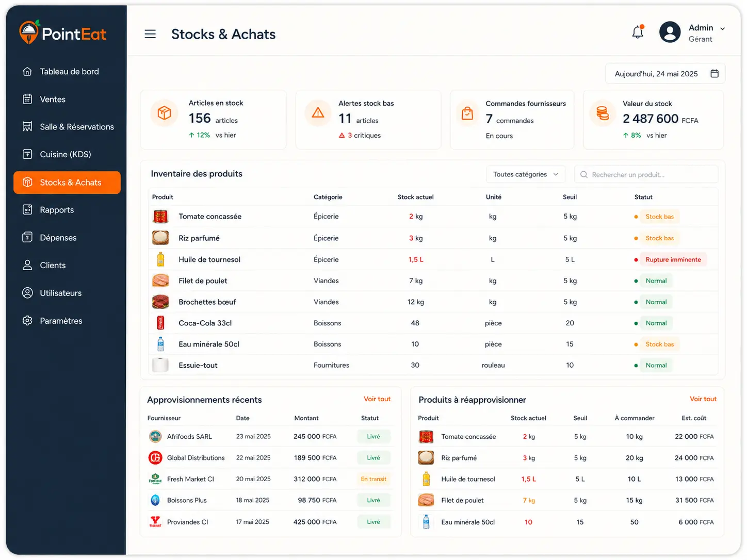This screenshot has height=560, width=747.
Task: Click Stock bas badge for Tomate concassée
Action: (659, 217)
